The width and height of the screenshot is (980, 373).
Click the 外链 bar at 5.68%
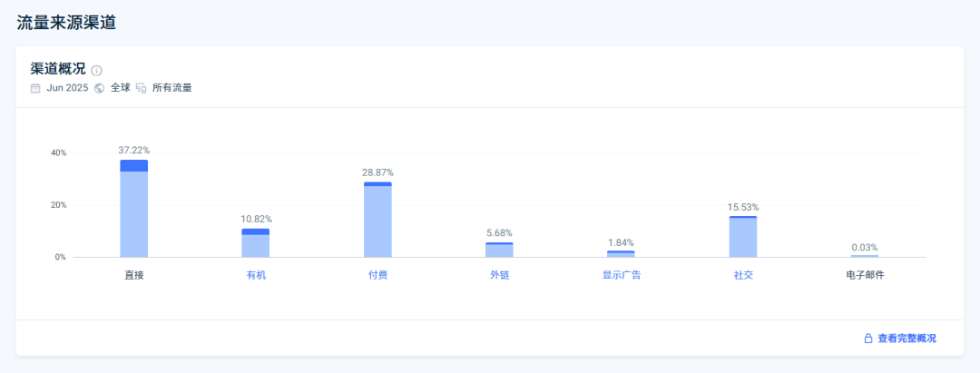click(499, 250)
